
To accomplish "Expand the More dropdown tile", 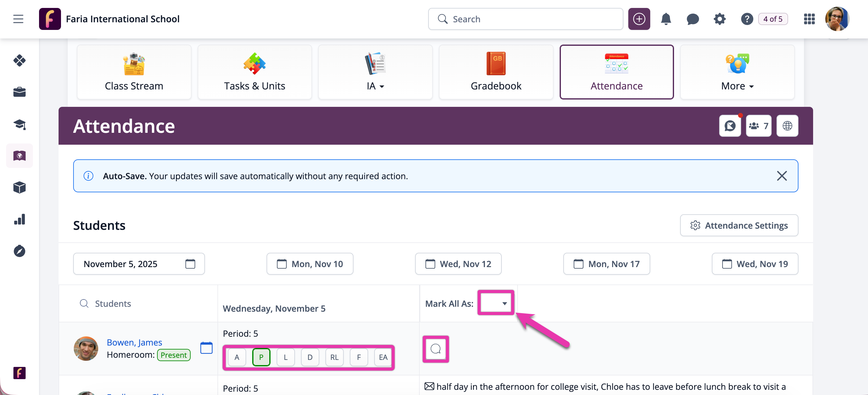I will point(737,72).
